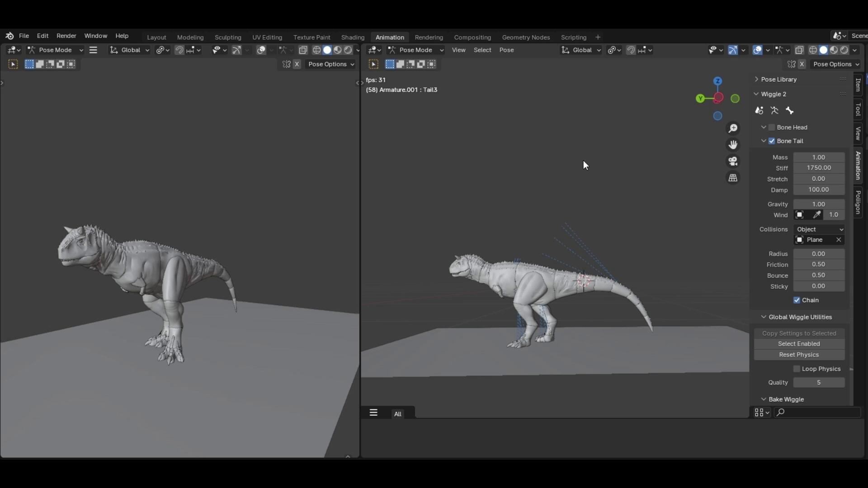Toggle show gizmo in right viewport header

pyautogui.click(x=733, y=50)
